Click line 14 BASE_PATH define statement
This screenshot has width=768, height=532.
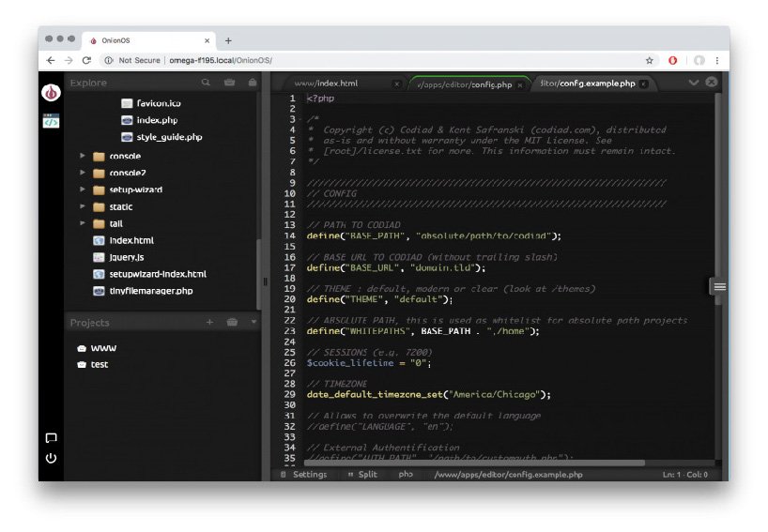click(434, 236)
